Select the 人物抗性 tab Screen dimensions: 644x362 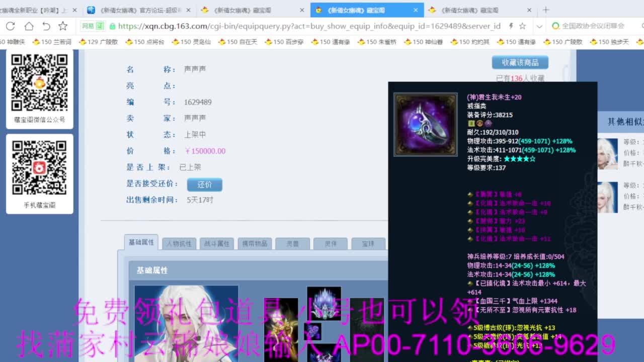point(179,244)
